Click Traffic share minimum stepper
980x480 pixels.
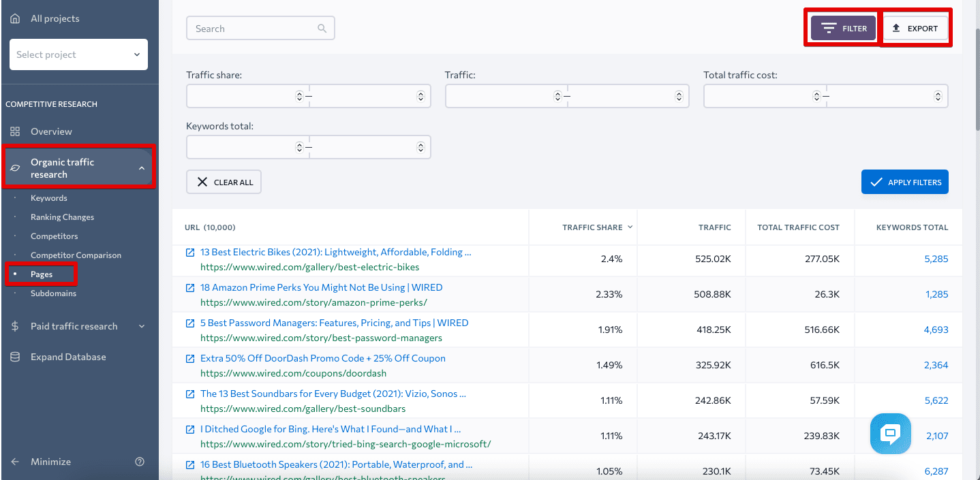pos(299,96)
